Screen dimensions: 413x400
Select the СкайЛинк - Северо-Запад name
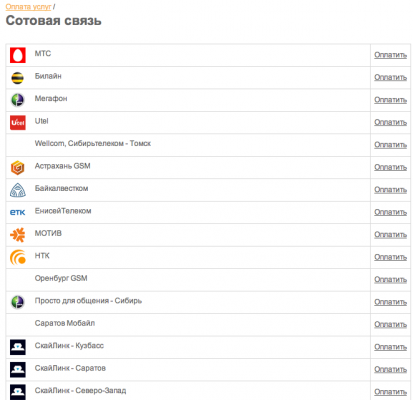80,390
